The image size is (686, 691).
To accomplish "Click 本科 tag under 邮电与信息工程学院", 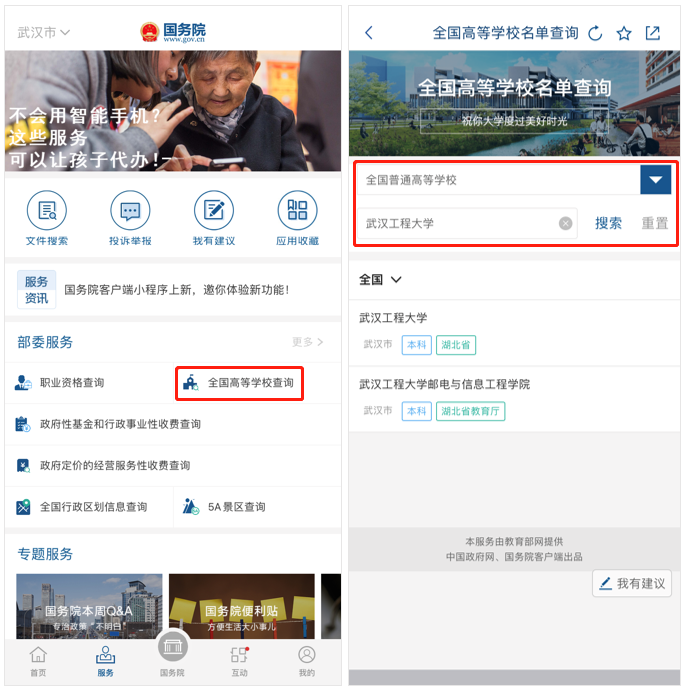I will click(x=416, y=411).
